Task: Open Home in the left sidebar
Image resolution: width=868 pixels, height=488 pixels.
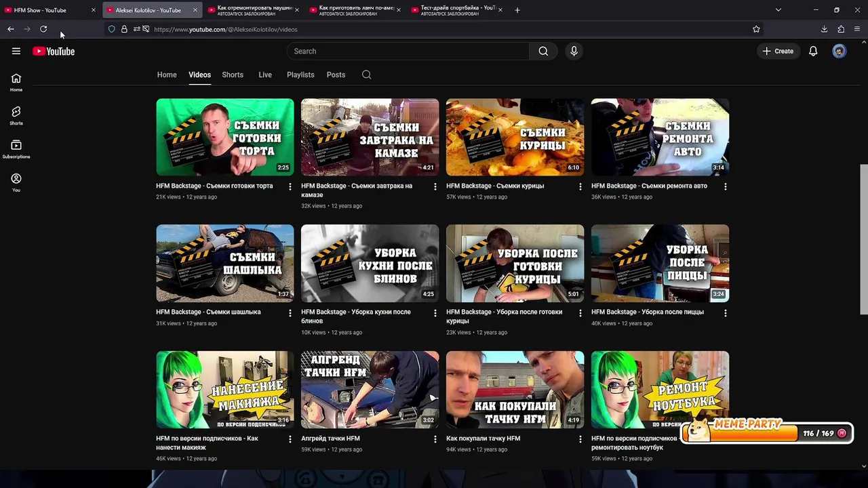Action: [16, 82]
